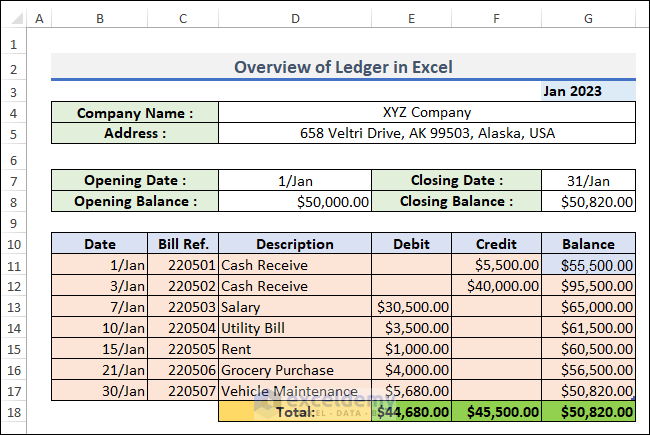The width and height of the screenshot is (650, 435).
Task: Select column D header
Action: 295,19
